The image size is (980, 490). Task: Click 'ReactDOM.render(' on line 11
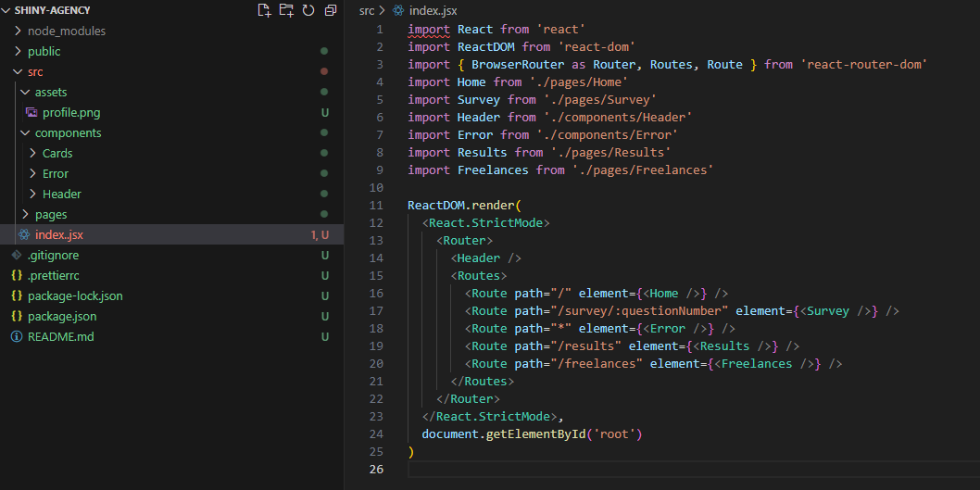click(464, 205)
